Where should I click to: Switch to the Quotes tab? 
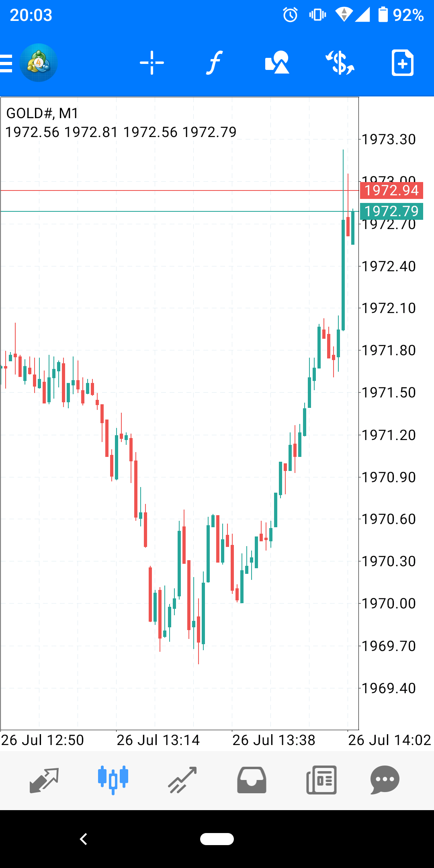(x=44, y=780)
